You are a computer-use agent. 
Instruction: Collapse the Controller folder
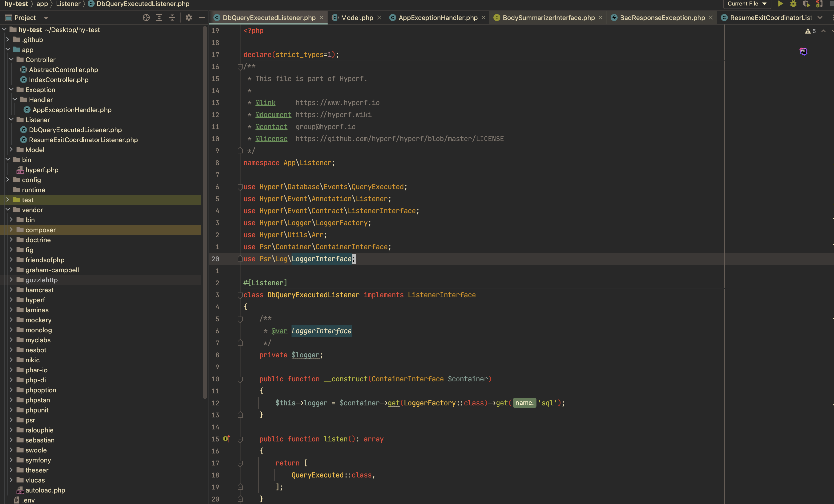11,60
